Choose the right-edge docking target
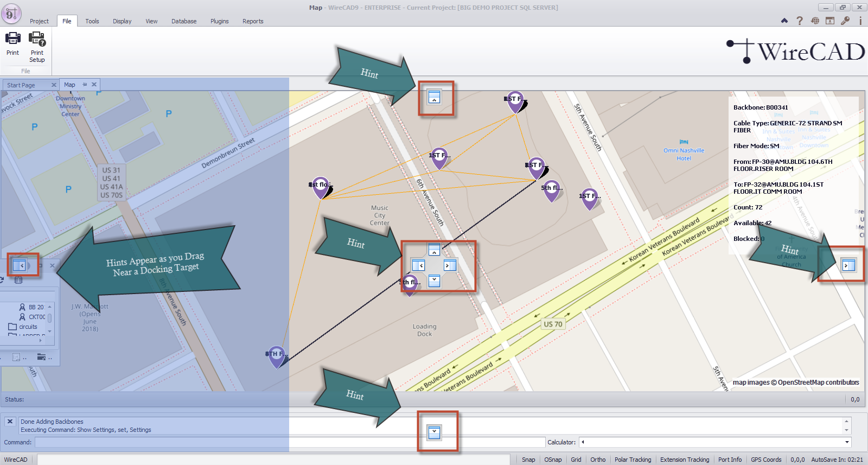Image resolution: width=868 pixels, height=465 pixels. click(848, 265)
